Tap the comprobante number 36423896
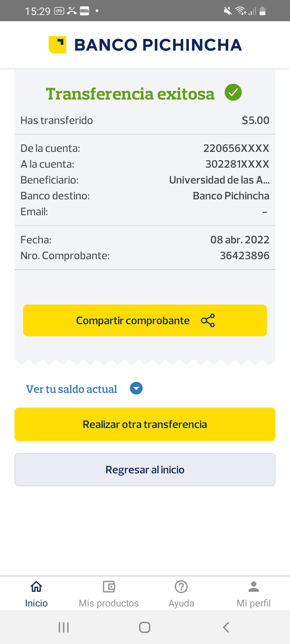290x644 pixels. click(244, 256)
